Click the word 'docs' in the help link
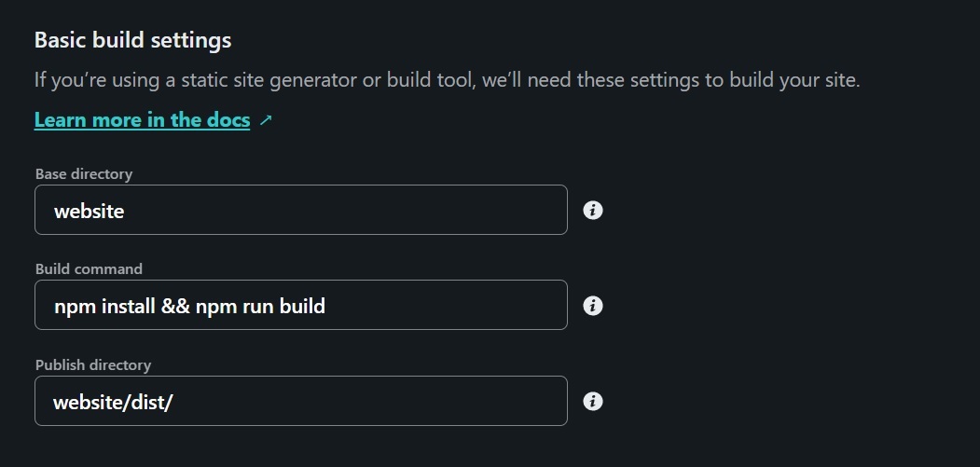The image size is (980, 467). coord(228,119)
